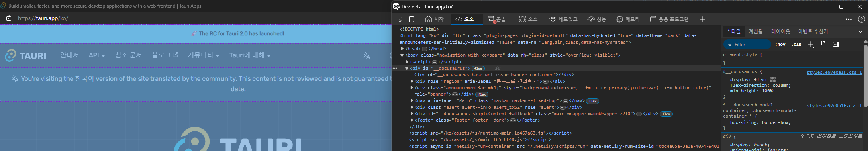The width and height of the screenshot is (868, 151).
Task: Click the flex-direction: column declaration
Action: (760, 85)
